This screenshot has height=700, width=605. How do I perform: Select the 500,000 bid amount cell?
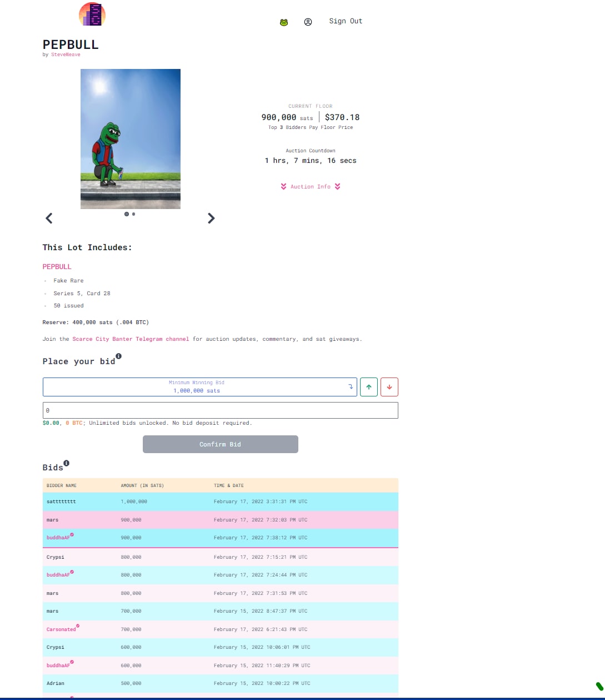(x=131, y=683)
